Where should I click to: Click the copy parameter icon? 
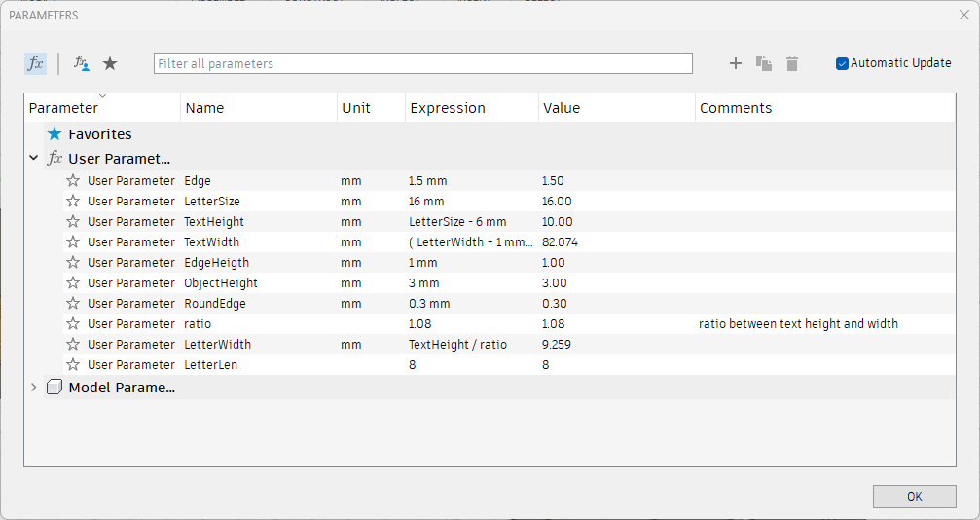[x=764, y=63]
